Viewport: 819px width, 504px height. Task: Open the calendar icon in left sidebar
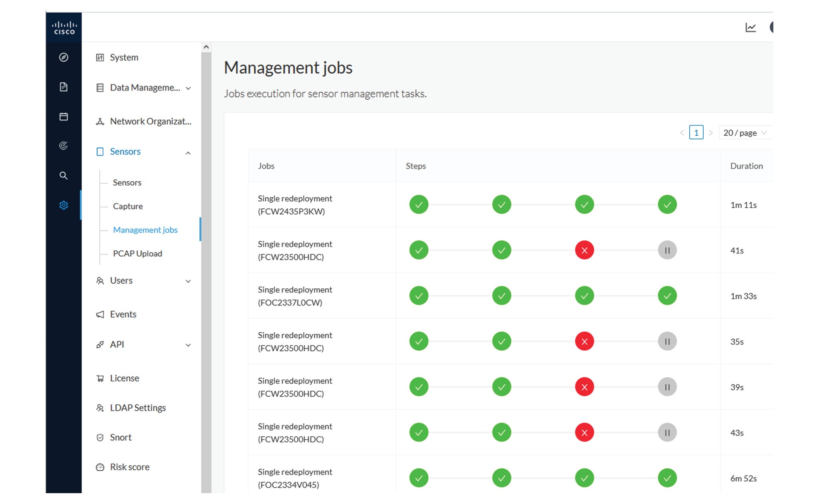[x=64, y=116]
